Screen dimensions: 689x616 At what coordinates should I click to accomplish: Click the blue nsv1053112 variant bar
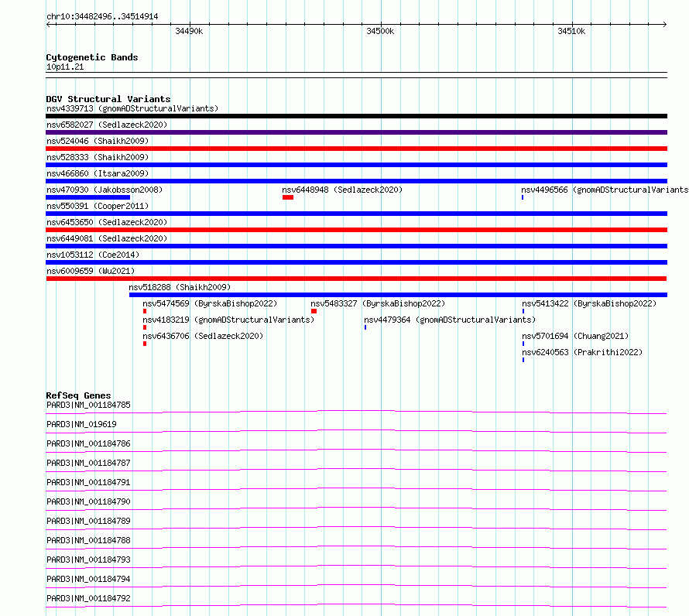coord(356,263)
